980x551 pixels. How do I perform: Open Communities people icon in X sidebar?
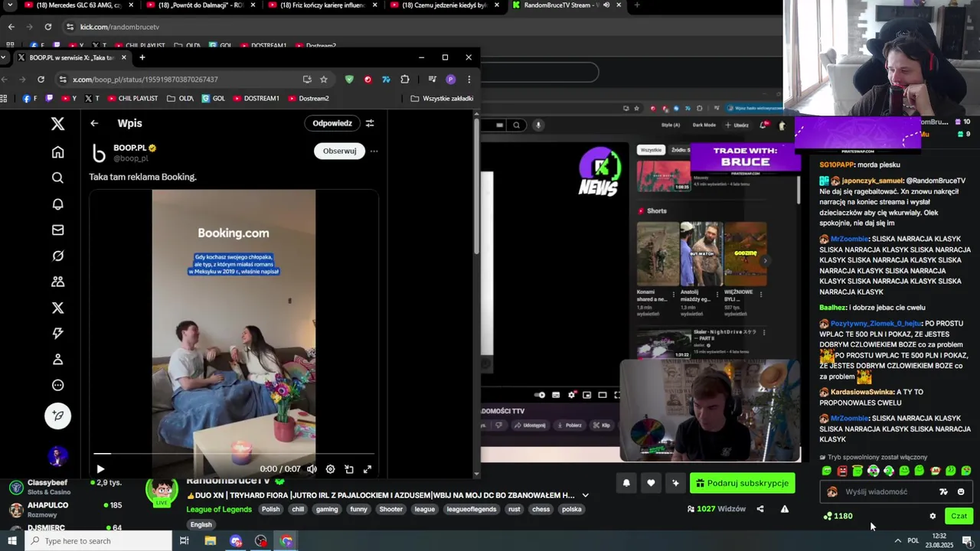[x=57, y=282]
